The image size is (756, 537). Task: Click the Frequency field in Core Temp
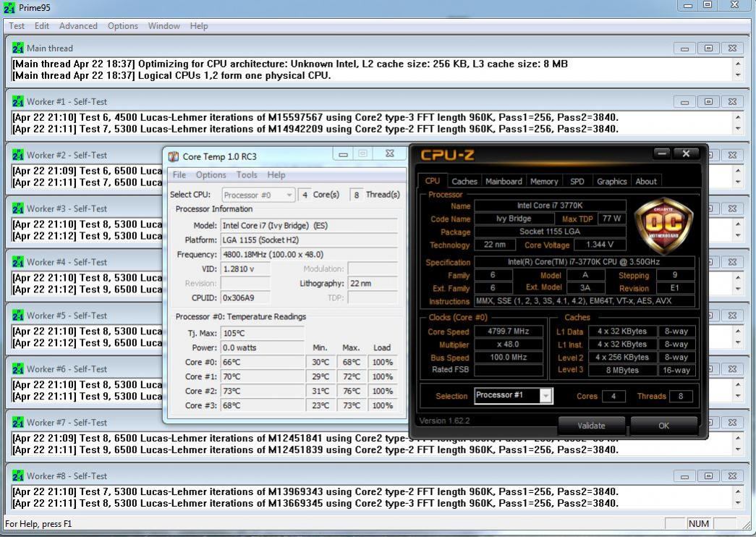pos(309,254)
